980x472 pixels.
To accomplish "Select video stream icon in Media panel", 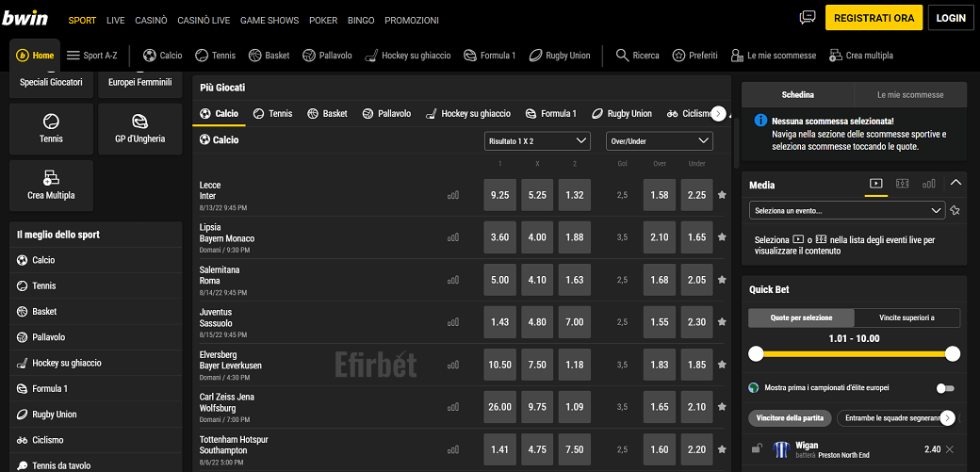I will 876,184.
